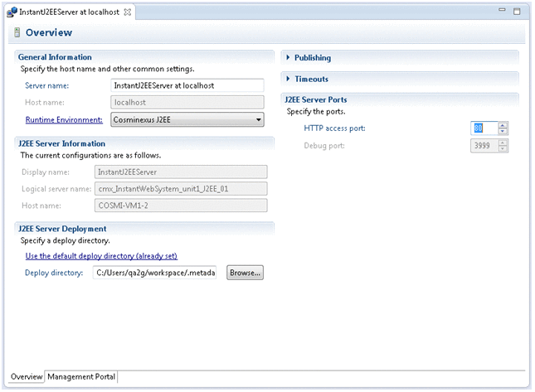Increase the HTTP access port value
Screen dimensions: 535x392
tap(503, 125)
